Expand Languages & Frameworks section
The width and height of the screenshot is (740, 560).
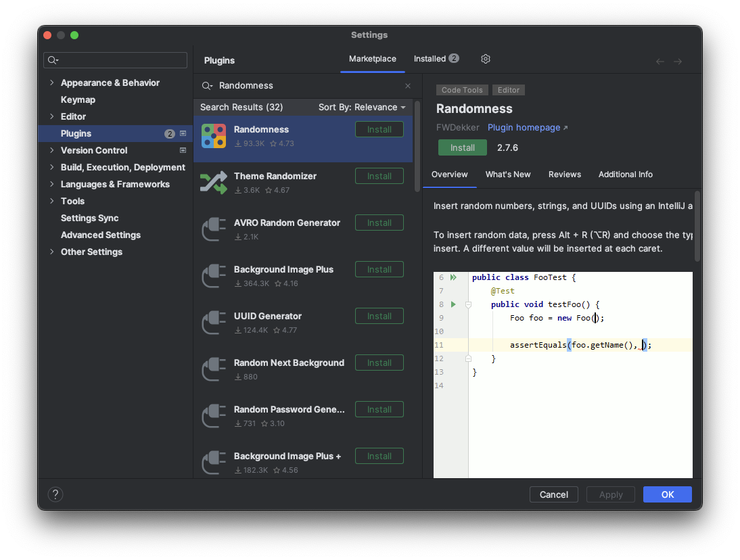tap(52, 184)
